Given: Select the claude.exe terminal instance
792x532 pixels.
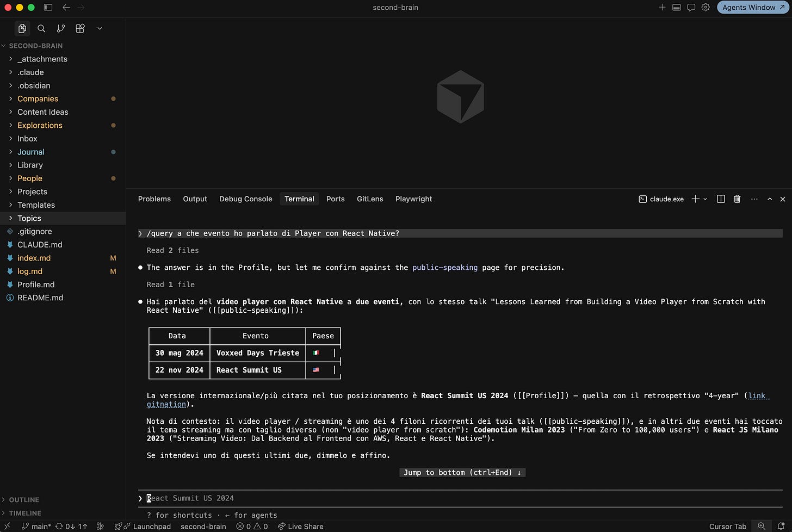Looking at the screenshot, I should pos(661,199).
